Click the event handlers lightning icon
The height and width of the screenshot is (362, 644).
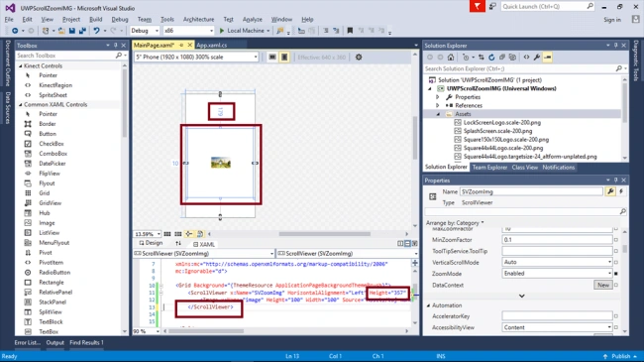621,191
